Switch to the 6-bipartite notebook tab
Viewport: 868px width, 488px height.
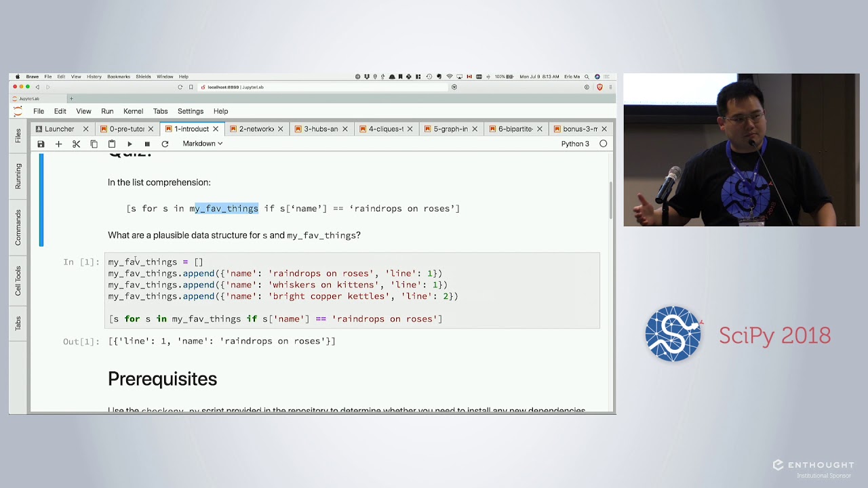515,129
